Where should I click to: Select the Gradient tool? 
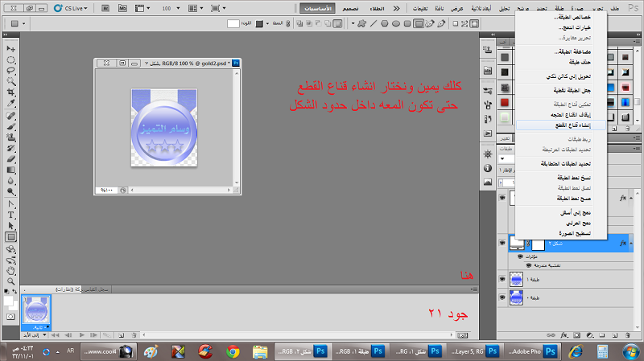coord(11,171)
